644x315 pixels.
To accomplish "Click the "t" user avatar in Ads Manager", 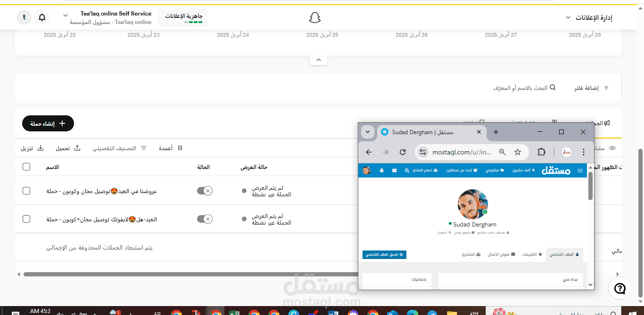I will [x=24, y=18].
